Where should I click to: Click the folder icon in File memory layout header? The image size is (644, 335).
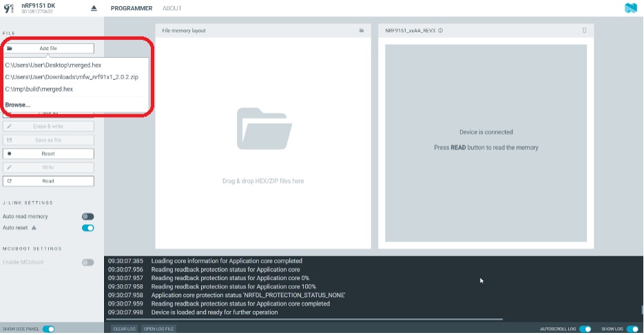point(361,30)
